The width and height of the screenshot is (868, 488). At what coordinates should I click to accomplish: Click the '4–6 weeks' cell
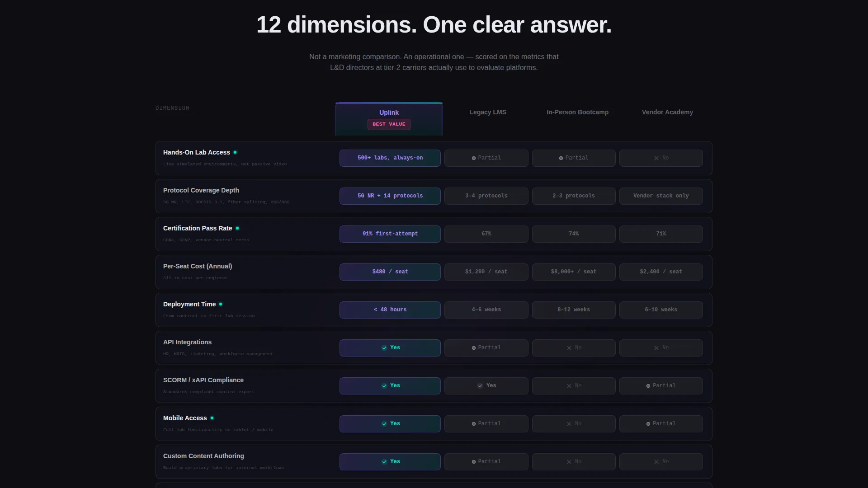click(486, 310)
